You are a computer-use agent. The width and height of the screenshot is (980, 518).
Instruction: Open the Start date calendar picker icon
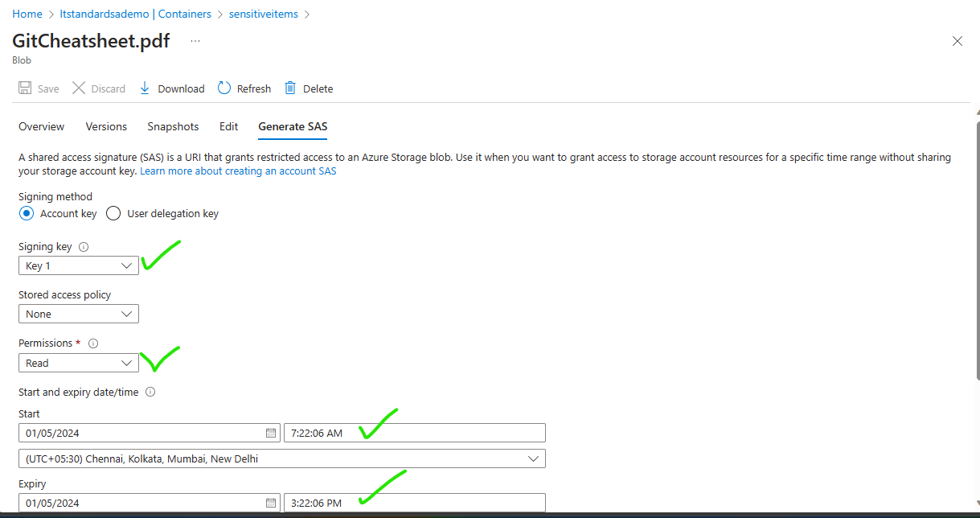[271, 433]
